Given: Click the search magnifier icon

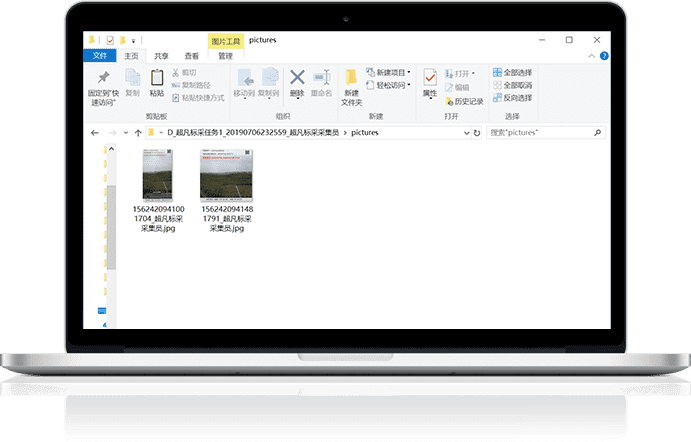Looking at the screenshot, I should pyautogui.click(x=598, y=132).
